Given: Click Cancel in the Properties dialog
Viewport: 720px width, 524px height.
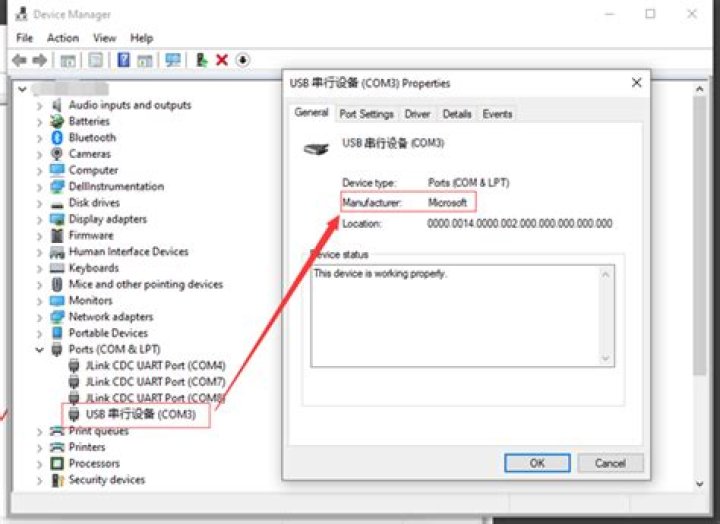Looking at the screenshot, I should click(x=610, y=463).
